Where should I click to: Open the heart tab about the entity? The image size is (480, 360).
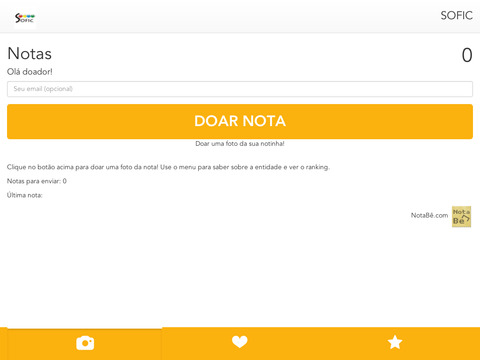pos(240,342)
